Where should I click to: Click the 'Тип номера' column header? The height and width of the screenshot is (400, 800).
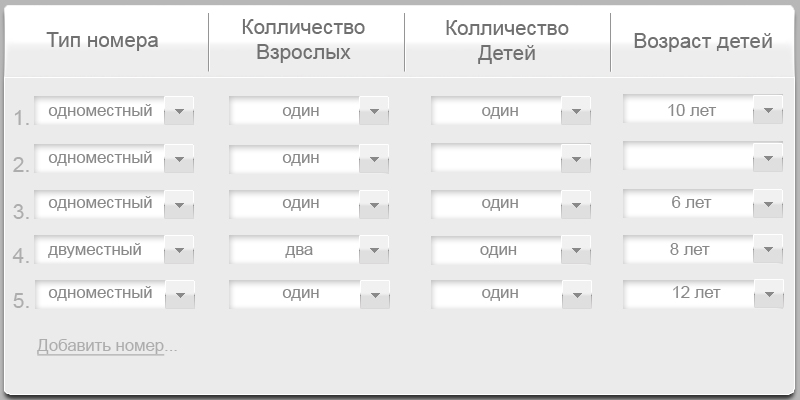pyautogui.click(x=102, y=41)
